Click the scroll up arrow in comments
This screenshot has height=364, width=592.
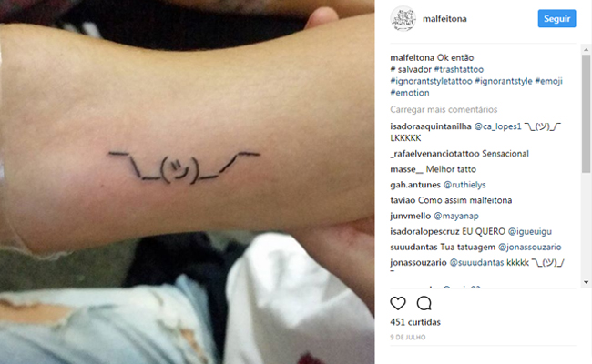point(586,50)
